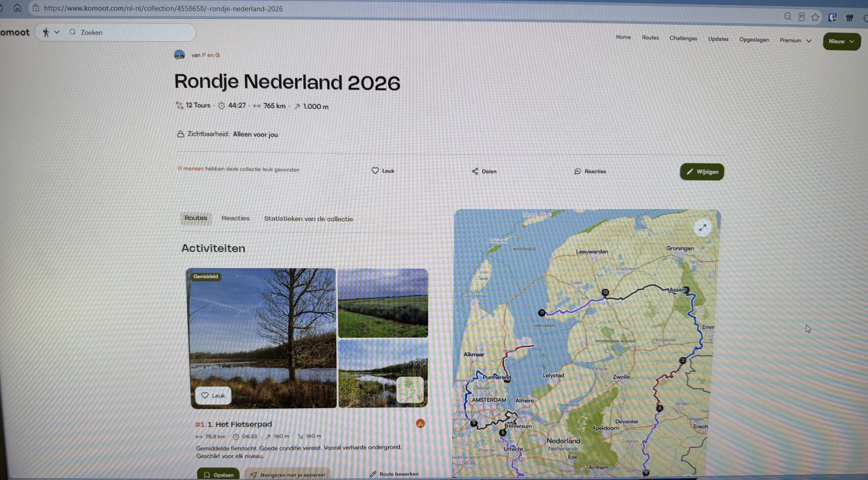Viewport: 868px width, 480px height.
Task: Click the 44:27 total duration
Action: point(237,105)
